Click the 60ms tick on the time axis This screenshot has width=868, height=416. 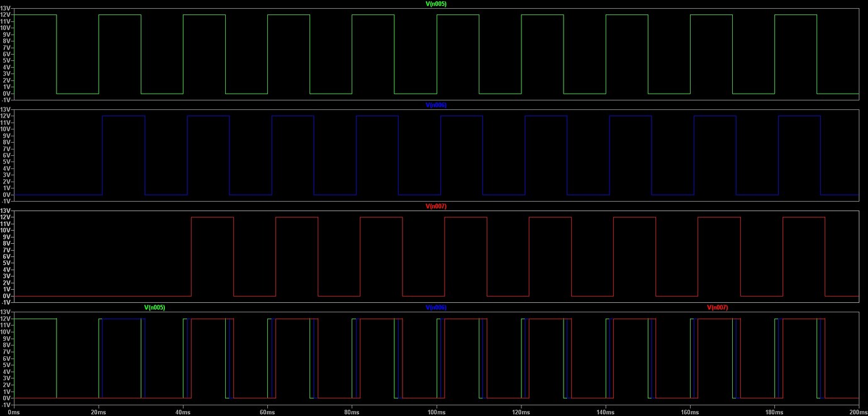coord(267,412)
